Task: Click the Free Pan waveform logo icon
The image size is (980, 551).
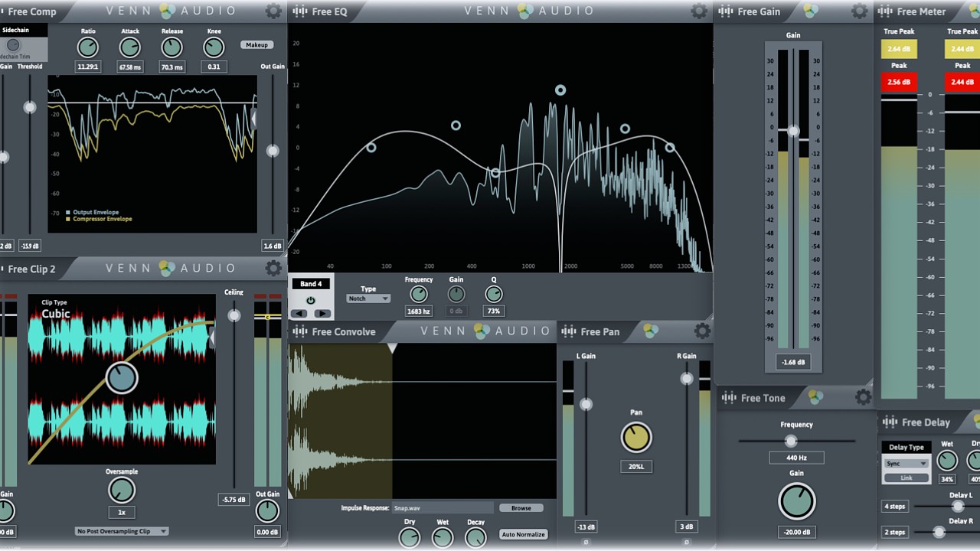Action: pyautogui.click(x=569, y=331)
